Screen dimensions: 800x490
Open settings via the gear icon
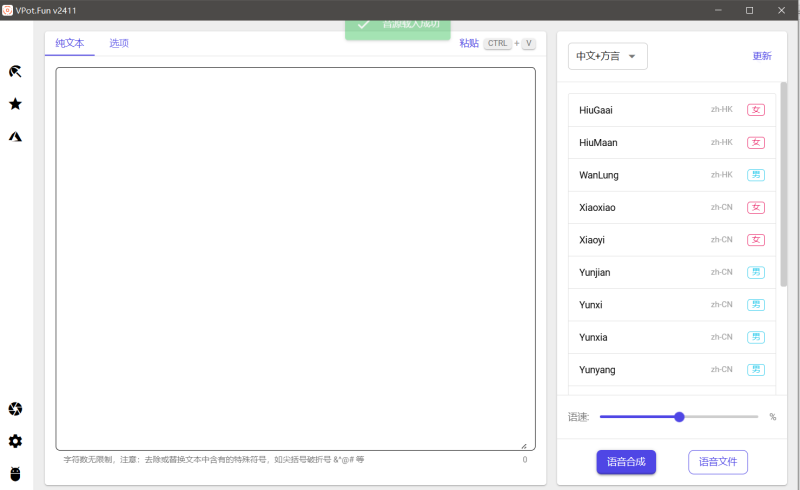pyautogui.click(x=15, y=441)
